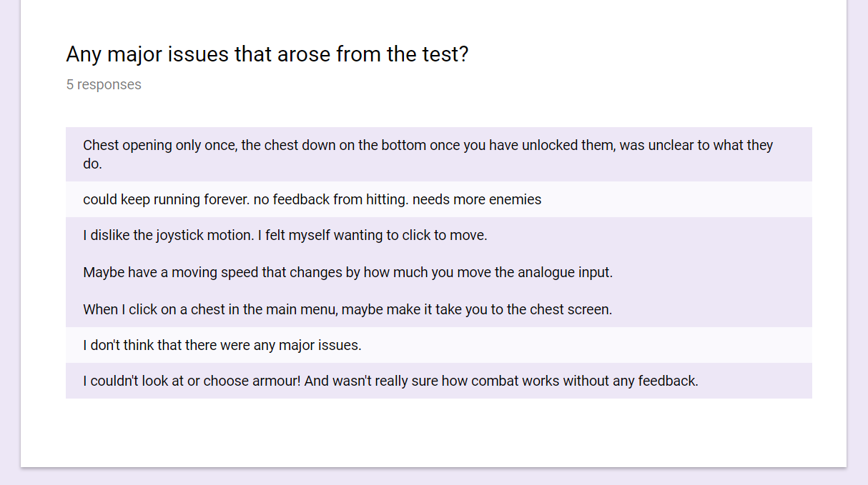The height and width of the screenshot is (485, 868).
Task: Select the 'Maybe have a moving speed' line
Action: pos(347,272)
